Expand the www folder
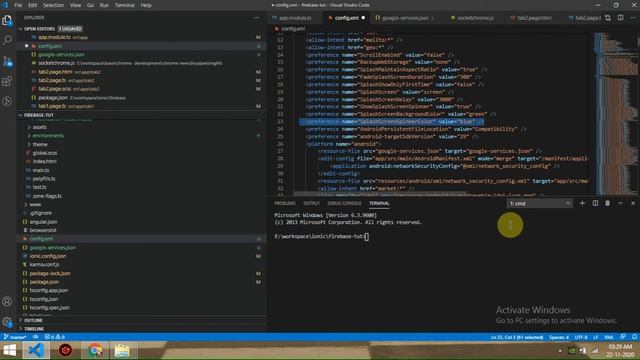Screen dimensions: 640x360 [x=35, y=204]
